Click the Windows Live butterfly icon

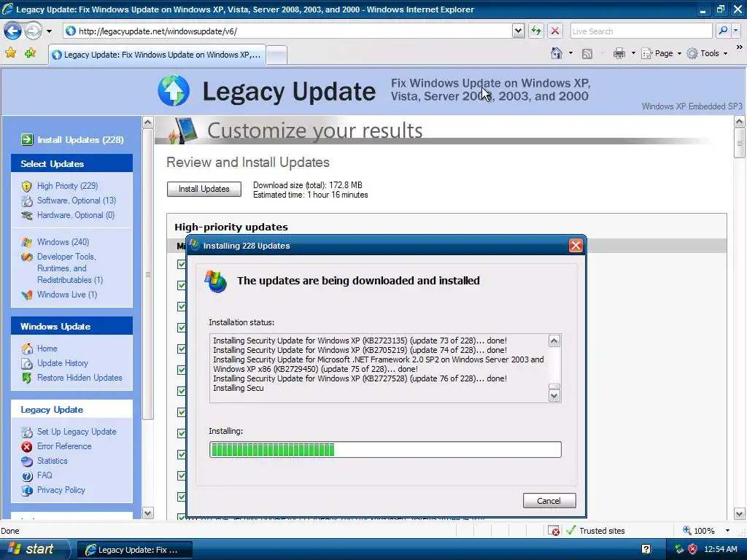click(27, 295)
